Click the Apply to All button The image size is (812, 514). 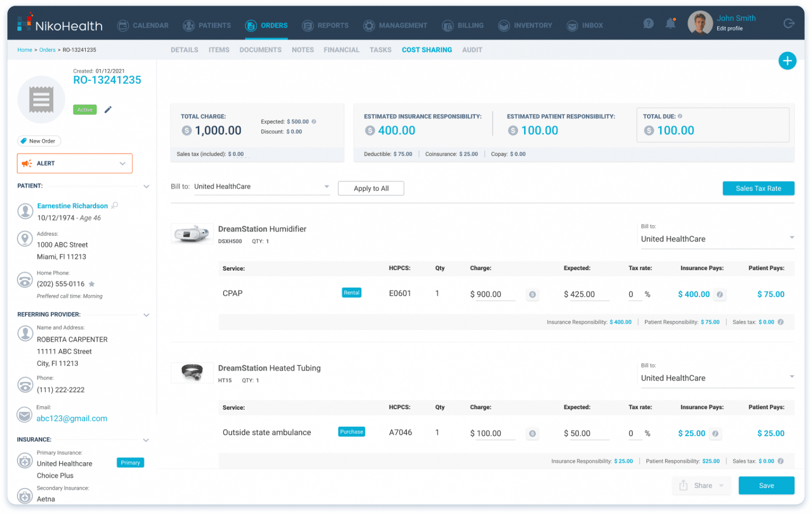pos(371,188)
